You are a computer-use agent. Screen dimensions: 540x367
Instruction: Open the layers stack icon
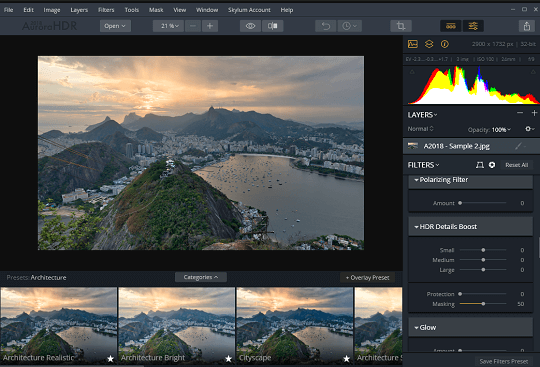tap(429, 44)
